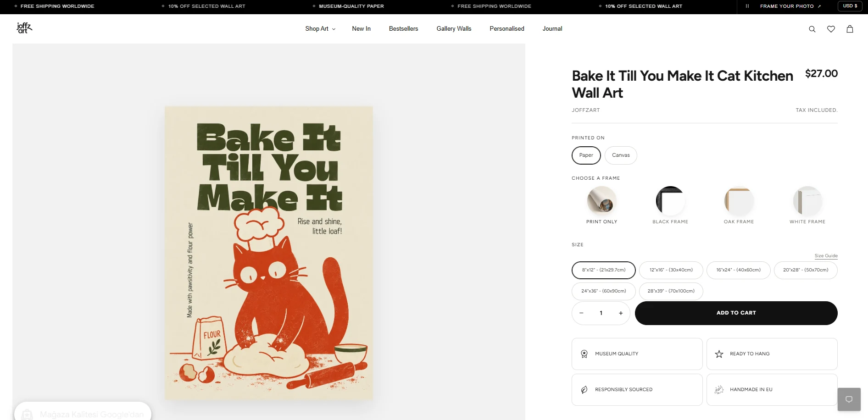The height and width of the screenshot is (420, 868).
Task: Go to New In page
Action: pyautogui.click(x=362, y=29)
